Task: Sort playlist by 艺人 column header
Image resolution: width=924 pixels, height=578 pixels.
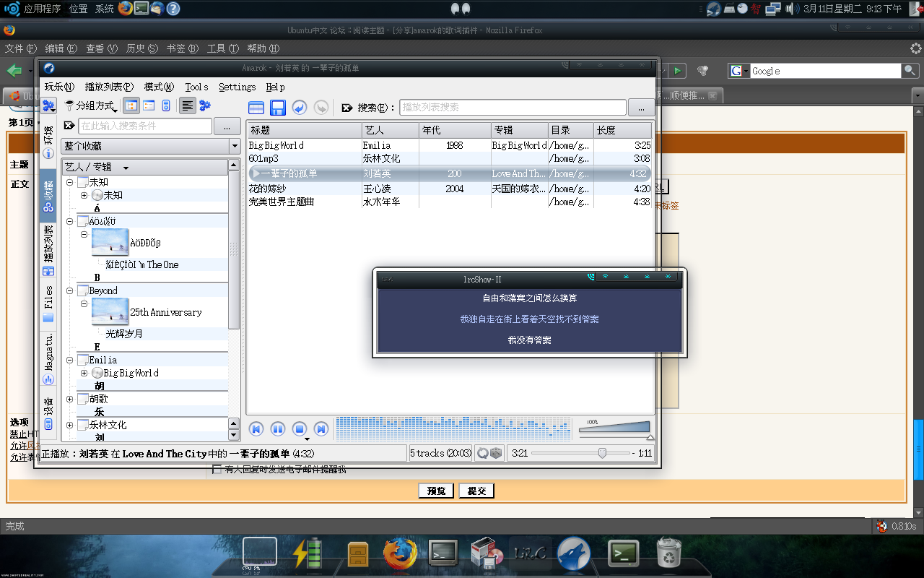Action: tap(391, 130)
